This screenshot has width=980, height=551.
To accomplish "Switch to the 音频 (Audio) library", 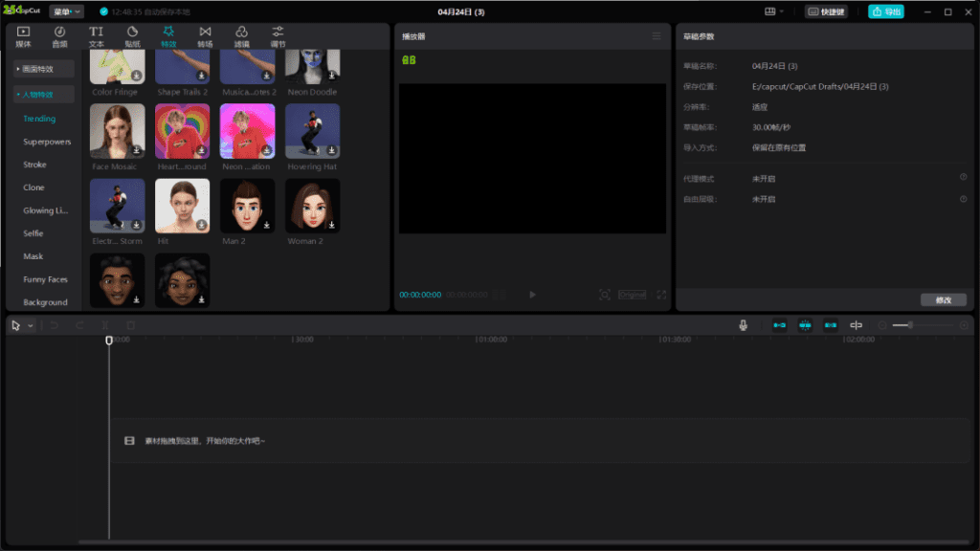I will 57,38.
